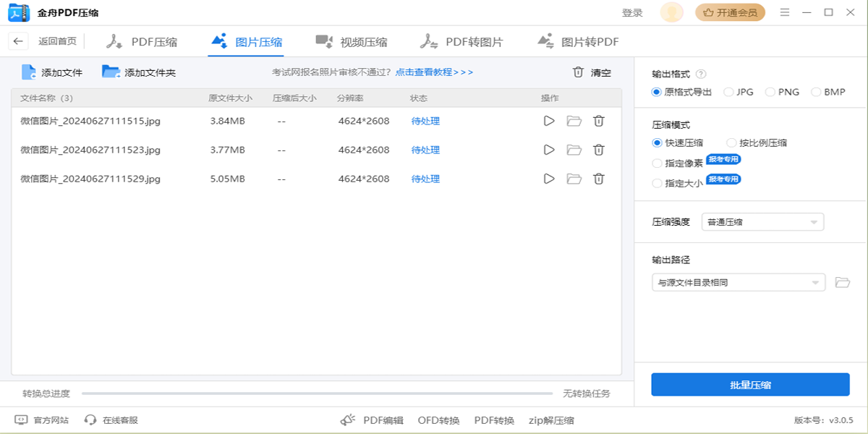Select 指定大小 compression mode

678,183
